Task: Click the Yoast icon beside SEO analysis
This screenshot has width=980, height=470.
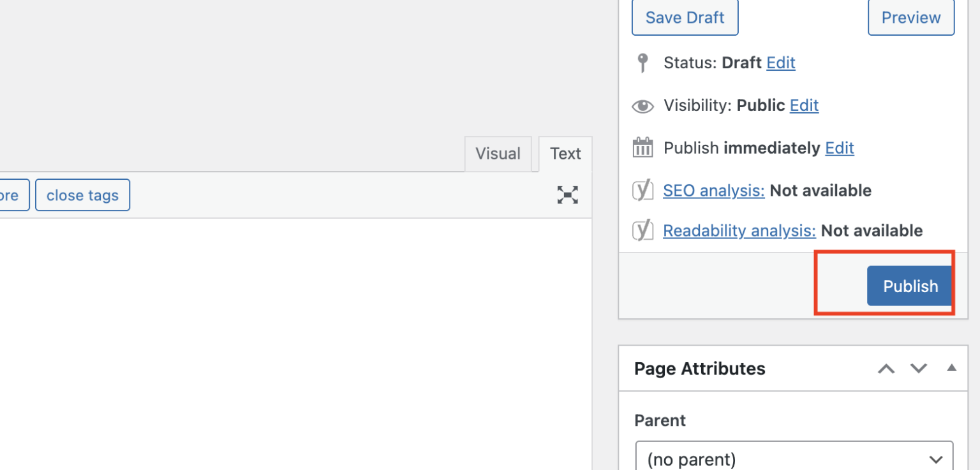Action: (x=642, y=190)
